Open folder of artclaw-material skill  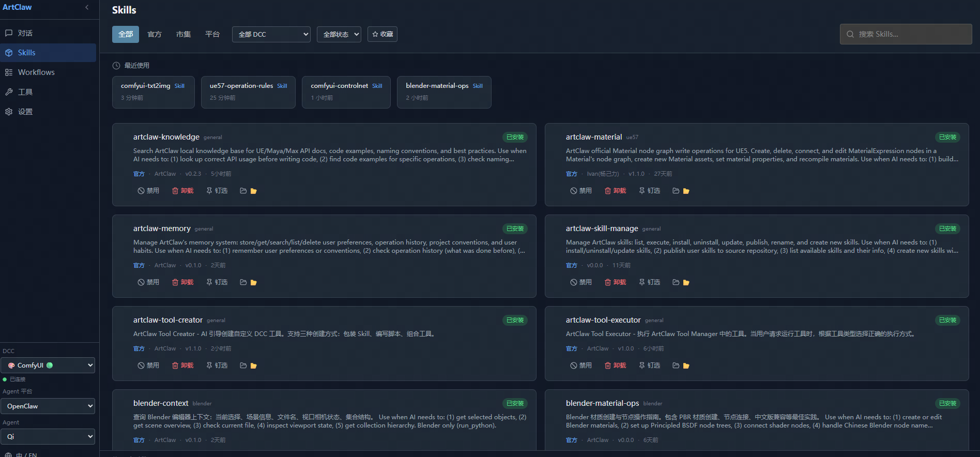681,191
